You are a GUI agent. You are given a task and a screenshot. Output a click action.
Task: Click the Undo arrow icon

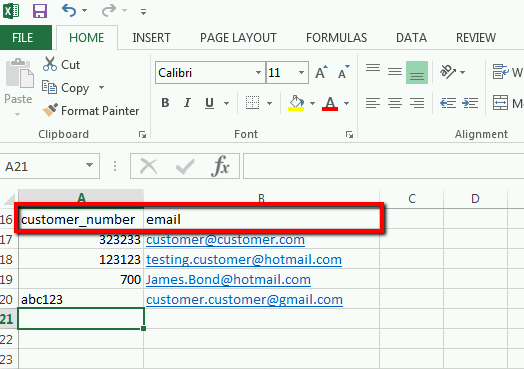point(69,11)
